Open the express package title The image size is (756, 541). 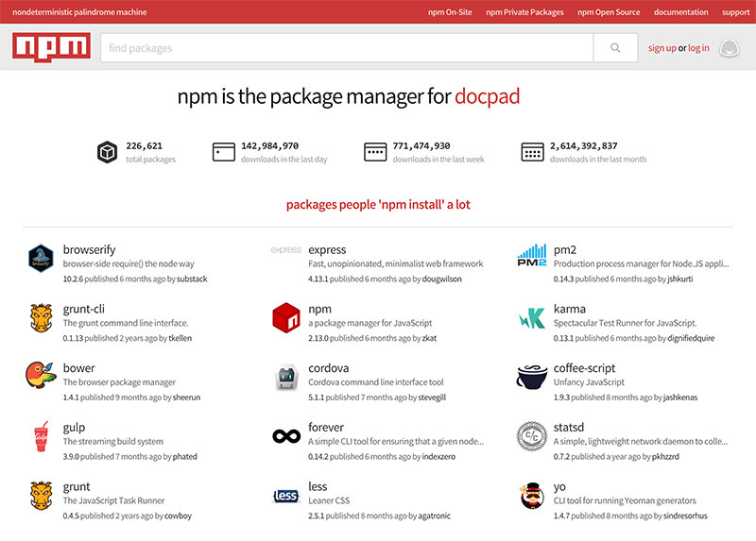[x=327, y=249]
